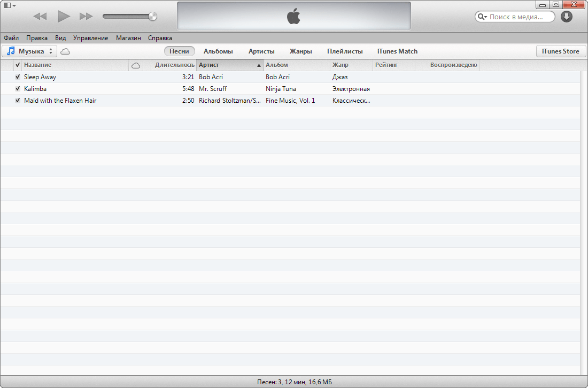
Task: Skip ahead with the Next track icon
Action: pos(86,16)
